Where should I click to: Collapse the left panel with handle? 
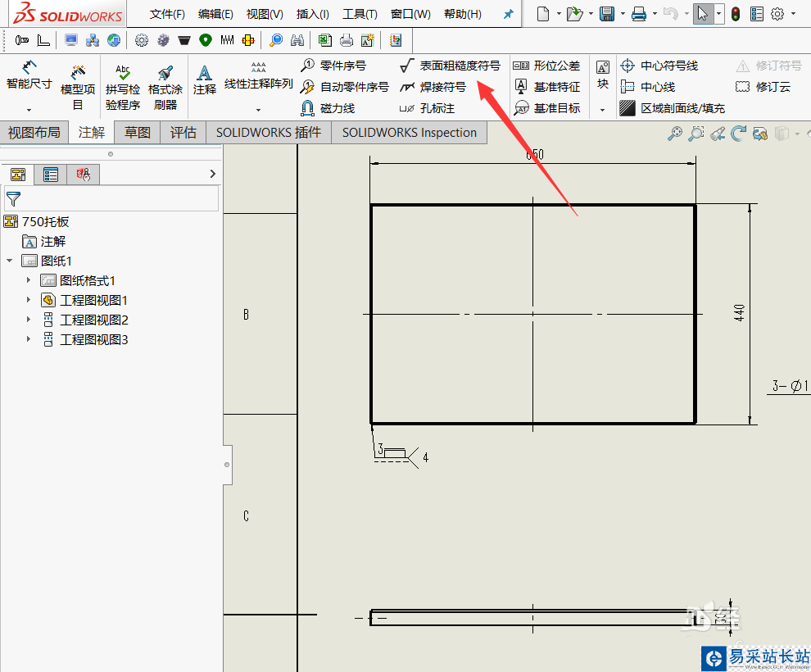click(x=227, y=465)
